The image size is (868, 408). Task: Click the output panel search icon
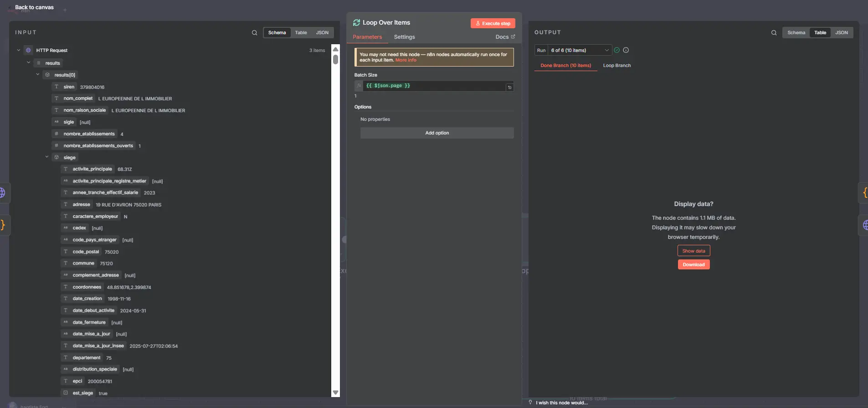pyautogui.click(x=774, y=33)
